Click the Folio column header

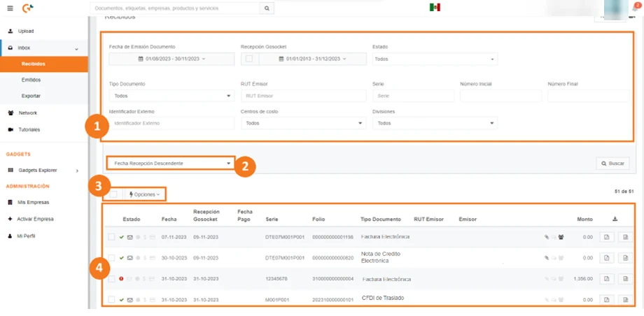pyautogui.click(x=318, y=220)
